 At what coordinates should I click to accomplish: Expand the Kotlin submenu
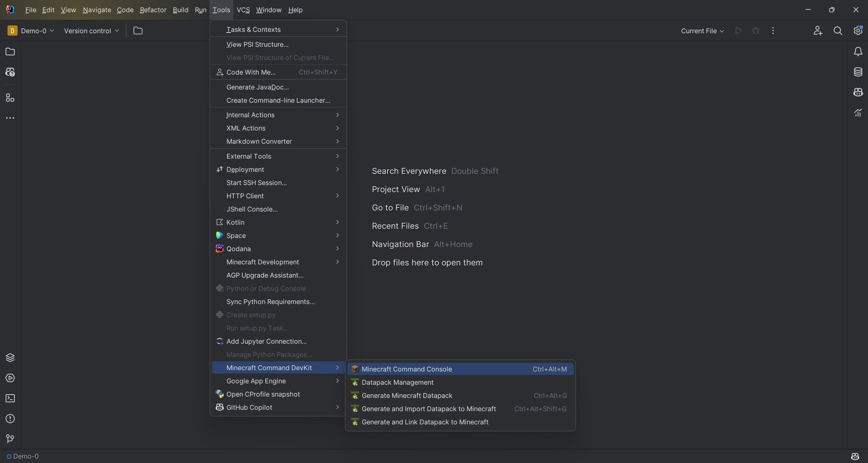(278, 222)
